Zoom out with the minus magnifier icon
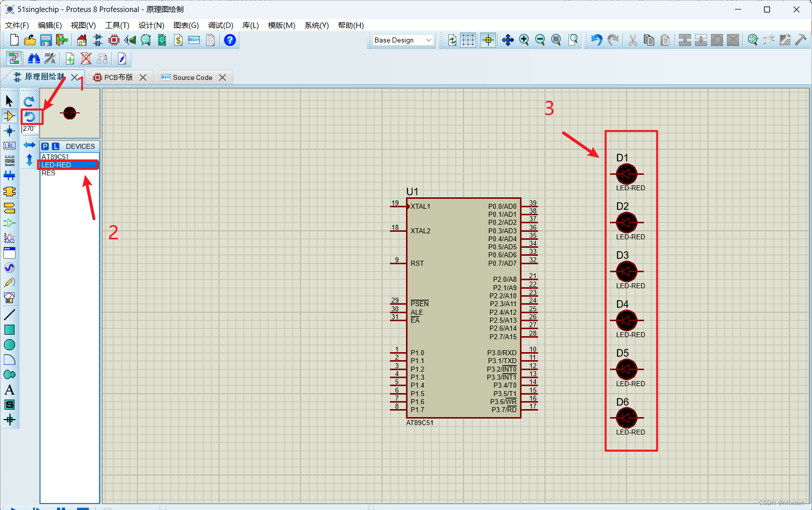This screenshot has height=510, width=812. (x=540, y=40)
